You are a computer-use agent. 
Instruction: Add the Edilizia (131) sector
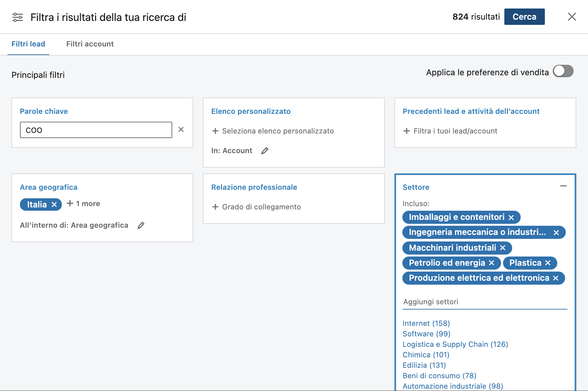[424, 365]
